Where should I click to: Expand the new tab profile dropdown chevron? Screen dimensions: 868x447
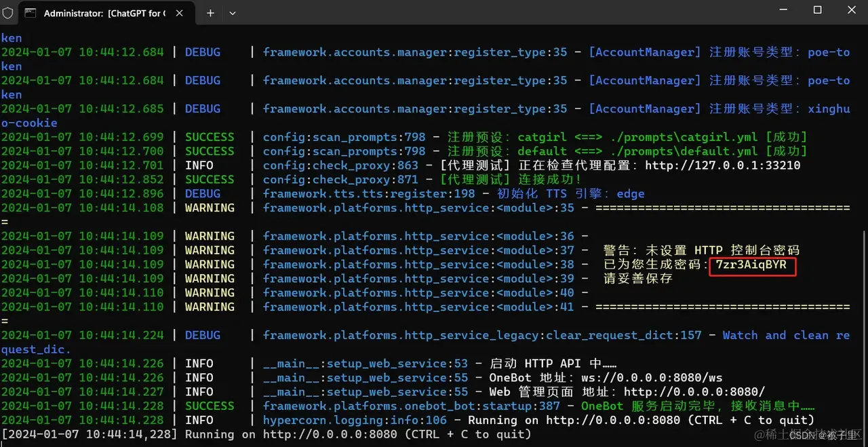[x=232, y=13]
